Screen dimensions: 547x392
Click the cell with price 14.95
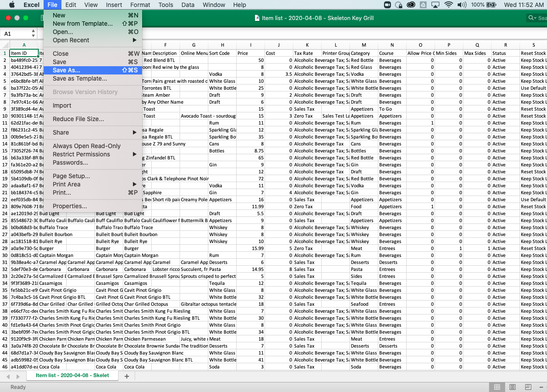251,269
